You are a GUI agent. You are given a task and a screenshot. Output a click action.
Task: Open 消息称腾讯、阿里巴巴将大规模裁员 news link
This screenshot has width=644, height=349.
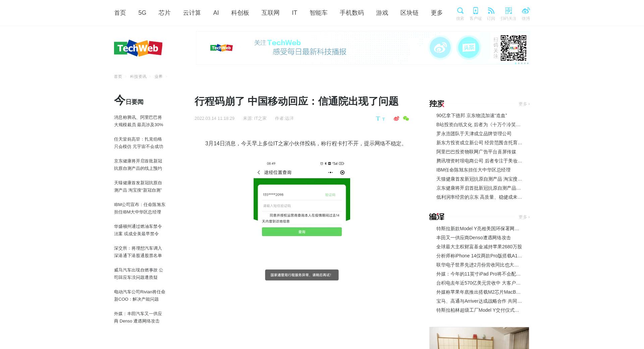(139, 121)
